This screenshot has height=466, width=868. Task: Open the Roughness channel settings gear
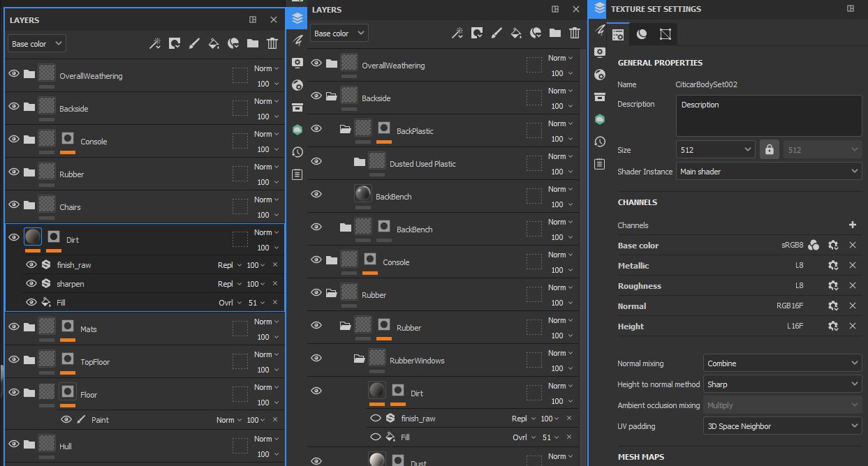(x=832, y=286)
